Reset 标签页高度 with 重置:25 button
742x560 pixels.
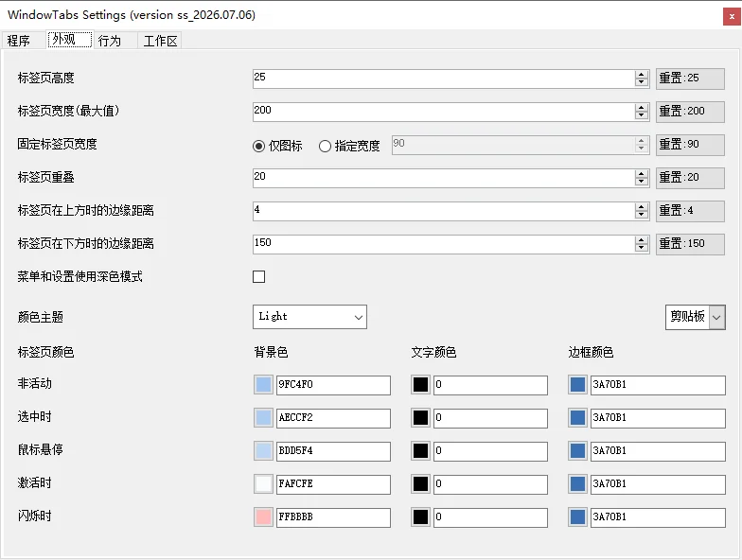[690, 79]
